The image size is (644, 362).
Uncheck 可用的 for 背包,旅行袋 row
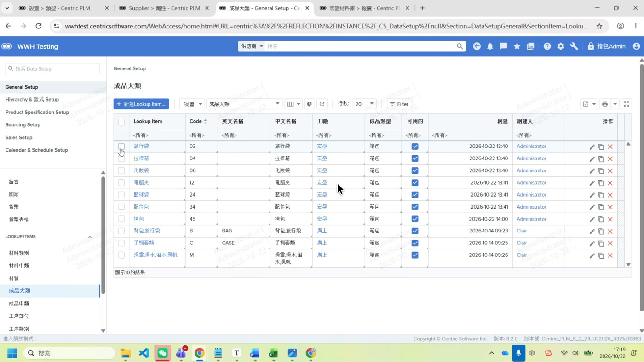pos(415,231)
